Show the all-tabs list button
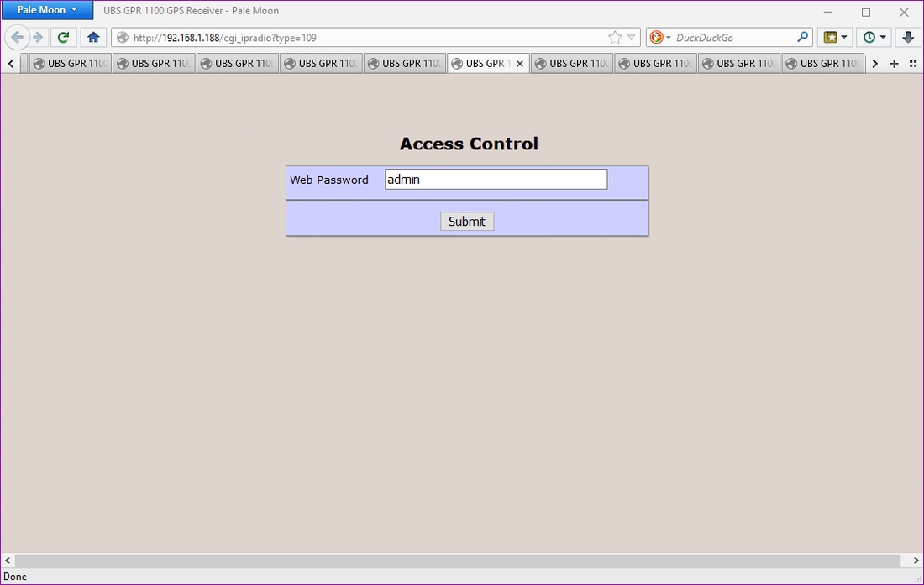This screenshot has width=924, height=585. point(913,64)
